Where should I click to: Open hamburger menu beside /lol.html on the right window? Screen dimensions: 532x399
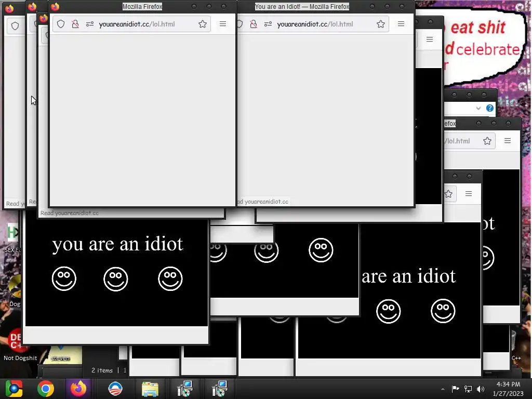(508, 140)
